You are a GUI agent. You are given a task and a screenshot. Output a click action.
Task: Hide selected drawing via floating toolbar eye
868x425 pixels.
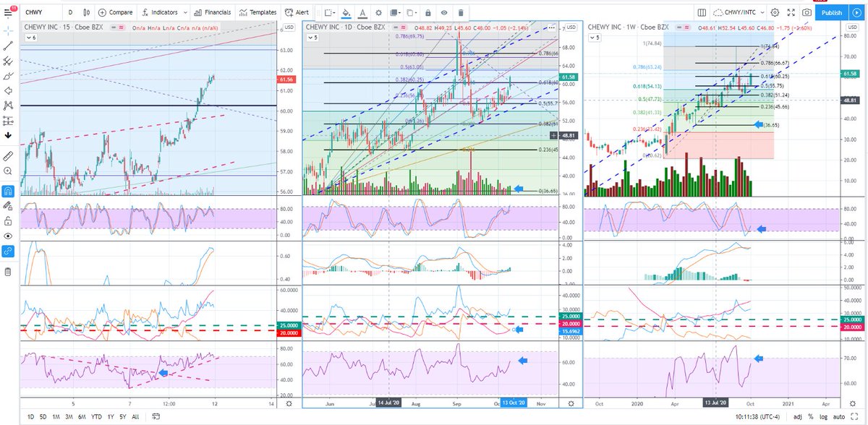444,12
